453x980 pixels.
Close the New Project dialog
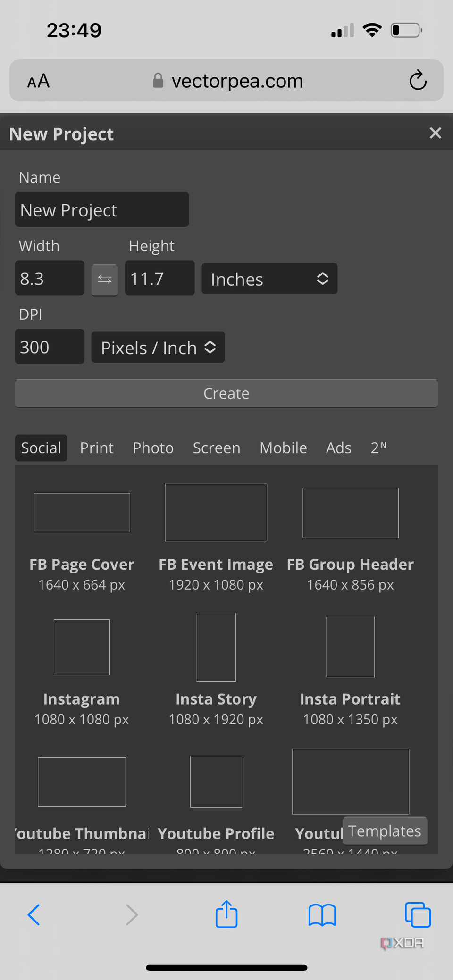pyautogui.click(x=435, y=133)
